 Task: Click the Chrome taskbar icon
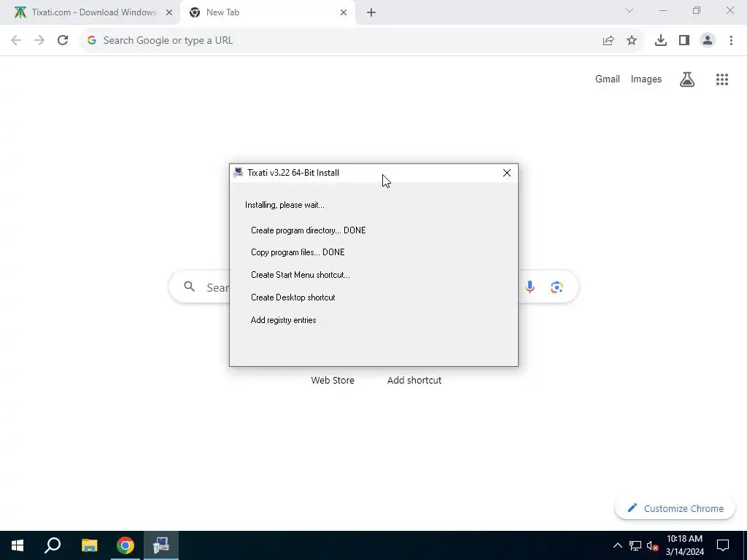pyautogui.click(x=125, y=545)
